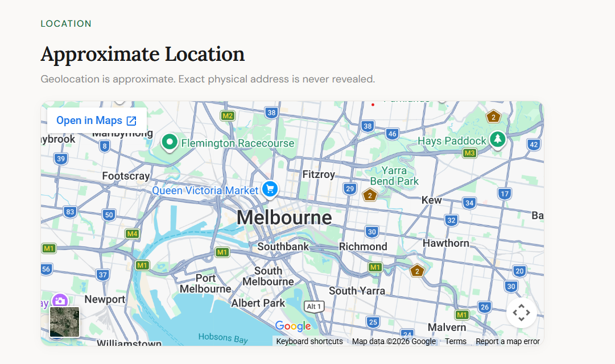Click the M2 motorway shield
615x364 pixels.
tap(228, 115)
